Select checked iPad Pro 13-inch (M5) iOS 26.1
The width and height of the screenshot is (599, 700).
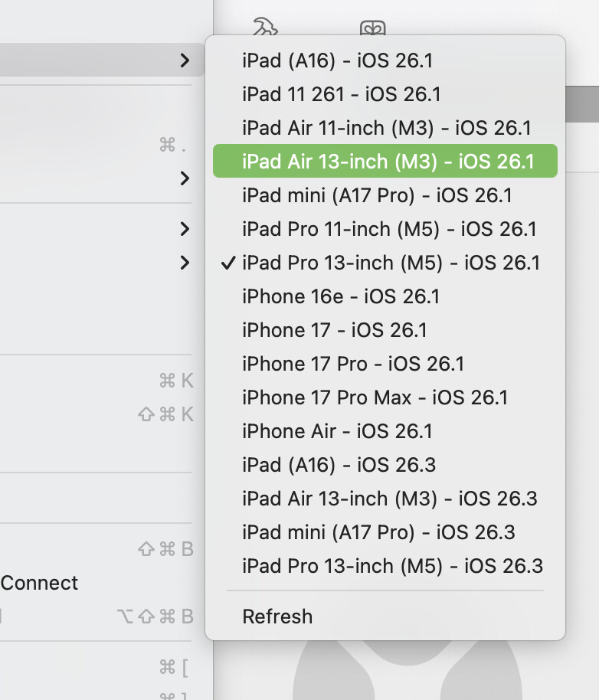click(x=391, y=263)
